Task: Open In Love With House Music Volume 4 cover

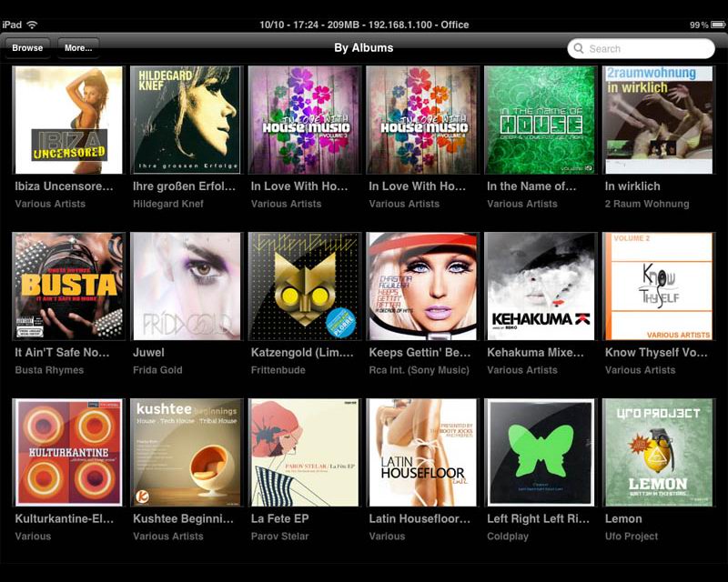Action: (422, 120)
